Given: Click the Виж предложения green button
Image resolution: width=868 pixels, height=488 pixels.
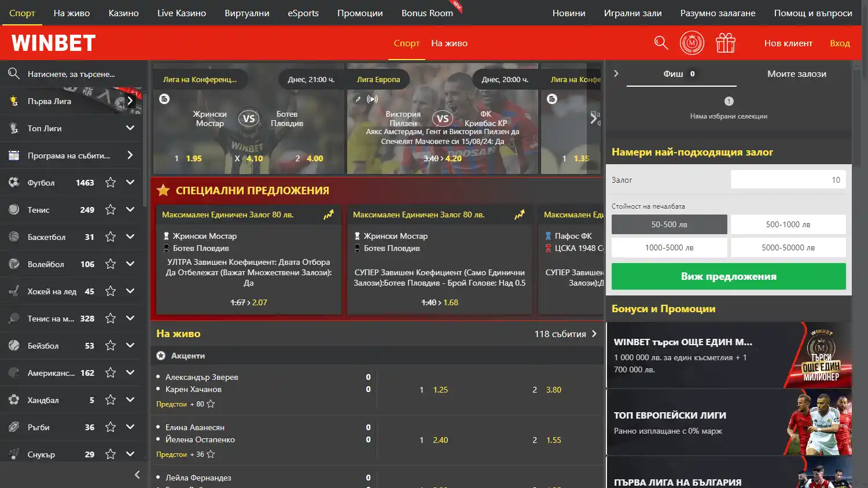Looking at the screenshot, I should point(729,276).
